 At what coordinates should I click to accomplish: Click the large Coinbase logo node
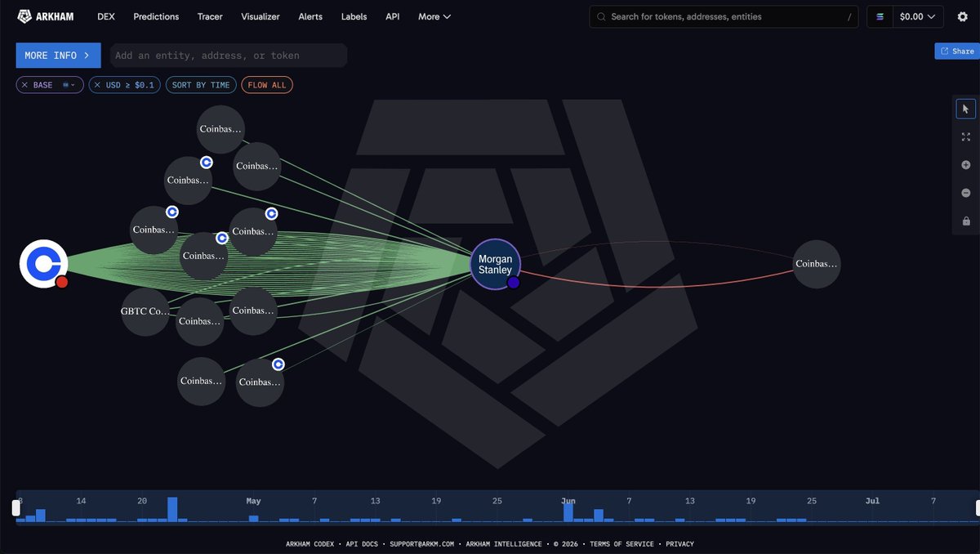(43, 264)
